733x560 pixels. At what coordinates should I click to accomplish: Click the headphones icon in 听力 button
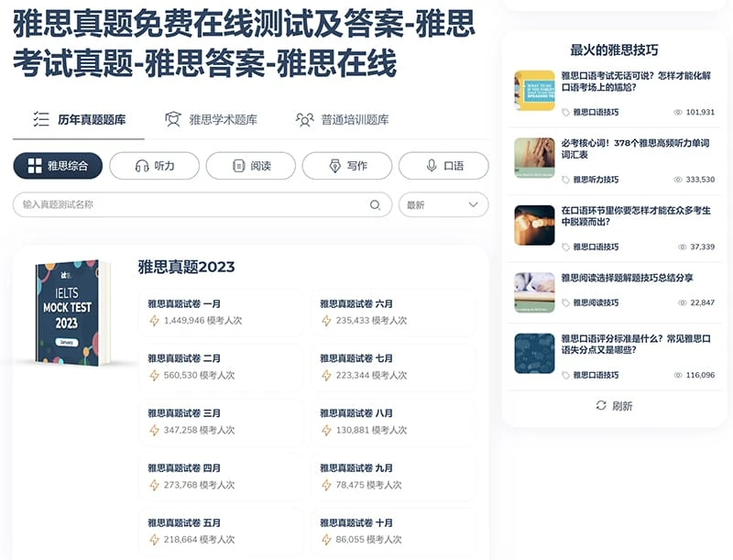point(142,166)
